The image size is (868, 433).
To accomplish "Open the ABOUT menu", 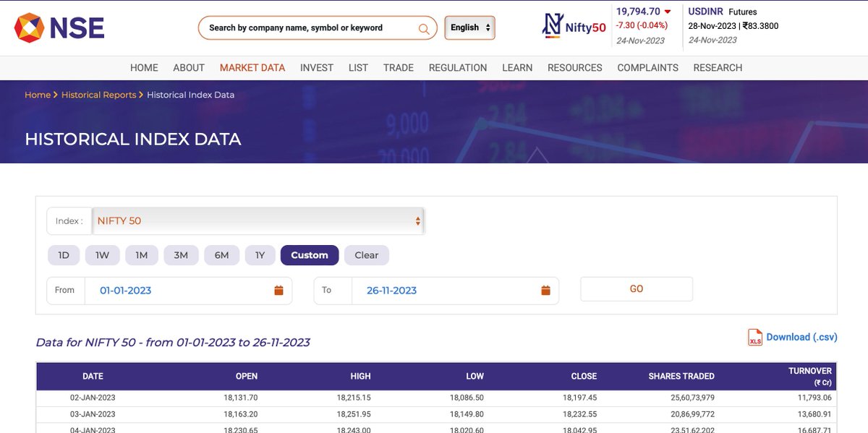I will 189,68.
